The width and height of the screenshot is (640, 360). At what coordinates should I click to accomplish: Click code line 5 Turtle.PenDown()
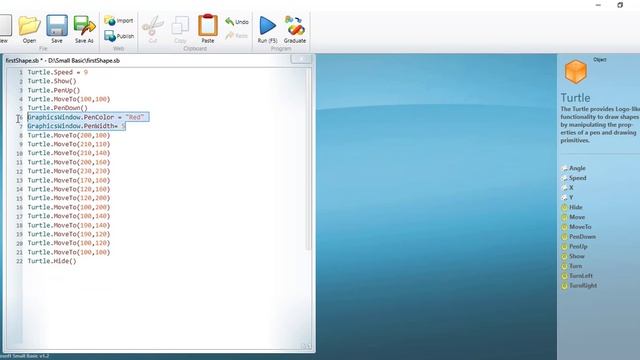coord(58,108)
